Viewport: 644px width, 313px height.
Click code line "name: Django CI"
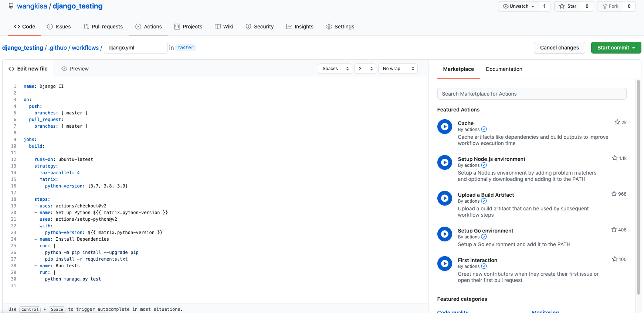(x=44, y=86)
